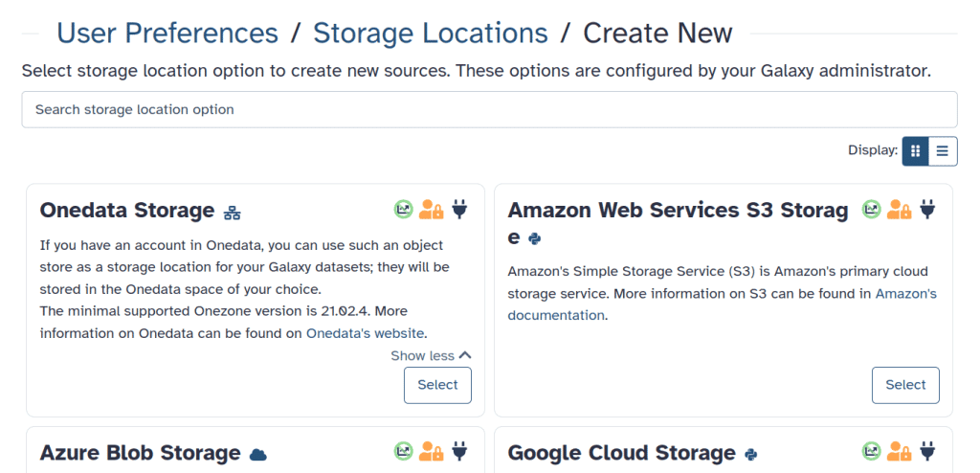This screenshot has height=473, width=980.
Task: Open Storage Locations breadcrumb
Action: tap(431, 34)
